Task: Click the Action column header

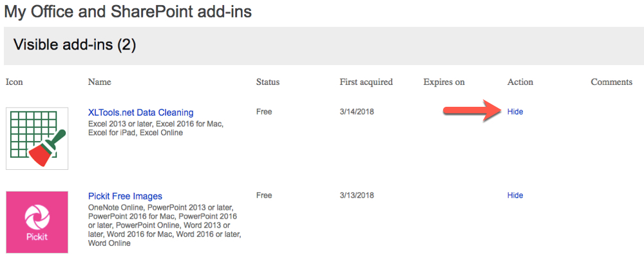Action: (520, 82)
